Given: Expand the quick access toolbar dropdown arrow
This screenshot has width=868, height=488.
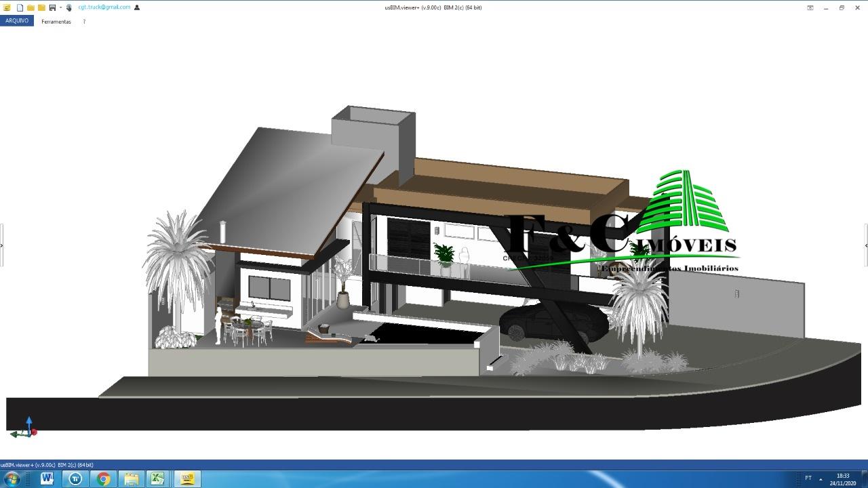Looking at the screenshot, I should (x=60, y=7).
